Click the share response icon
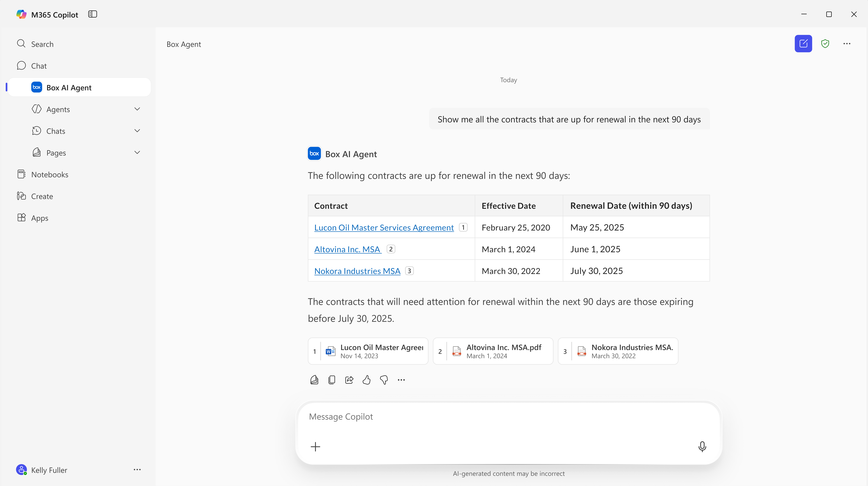The image size is (868, 486). pyautogui.click(x=349, y=380)
